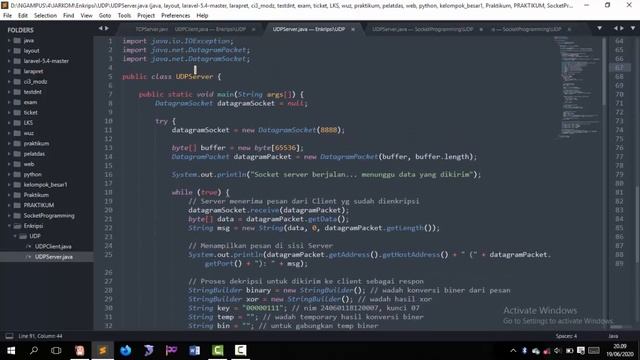Open Firefox from the taskbar

(x=126, y=351)
